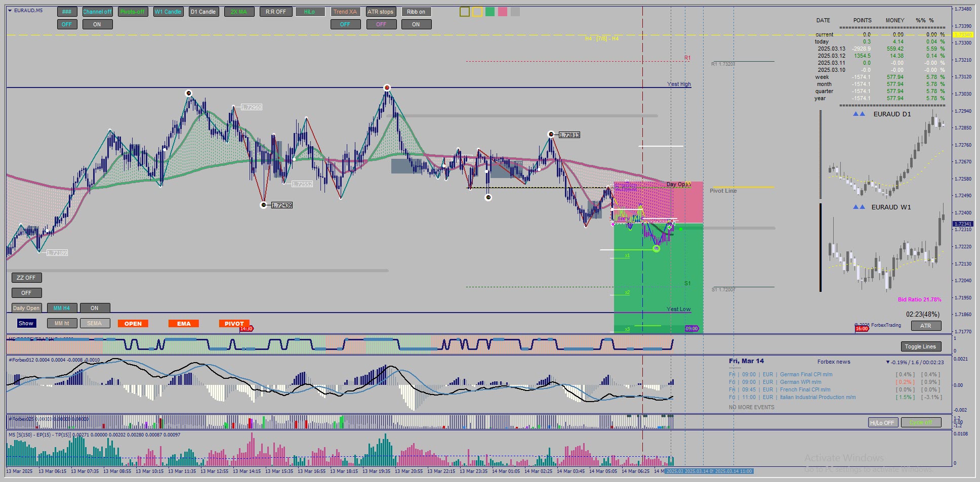Click the ZZ OFF button
The height and width of the screenshot is (482, 980).
tap(26, 278)
